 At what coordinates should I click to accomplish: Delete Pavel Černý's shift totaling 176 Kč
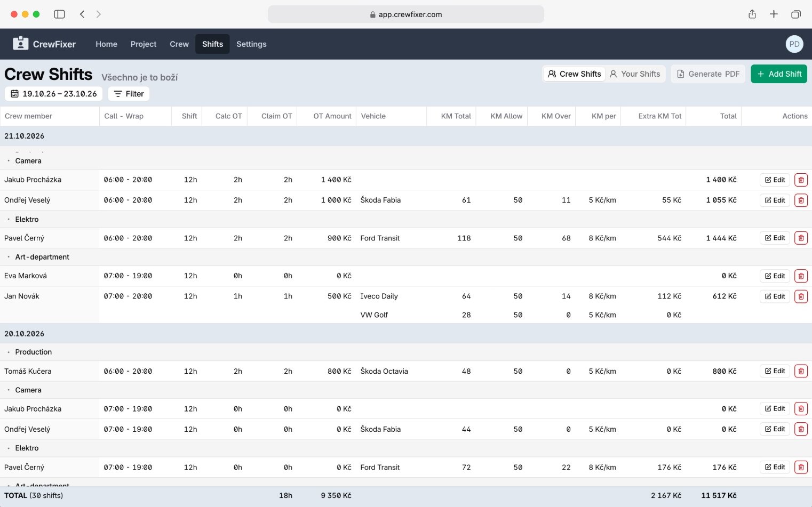tap(801, 468)
